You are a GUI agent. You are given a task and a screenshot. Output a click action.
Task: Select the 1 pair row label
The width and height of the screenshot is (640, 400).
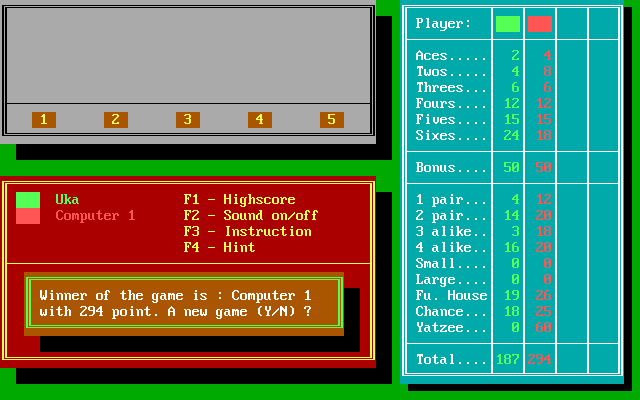tap(451, 200)
